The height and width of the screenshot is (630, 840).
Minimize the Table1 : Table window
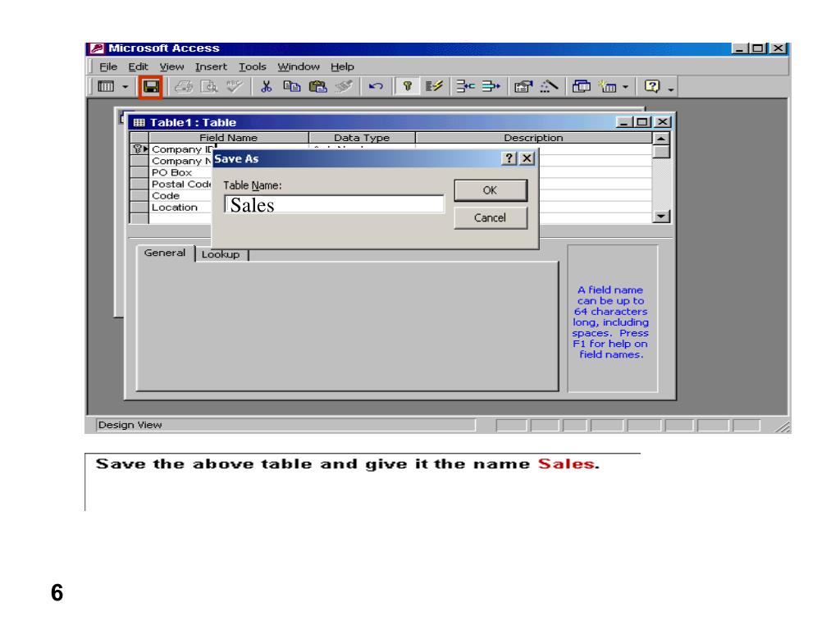(x=624, y=123)
